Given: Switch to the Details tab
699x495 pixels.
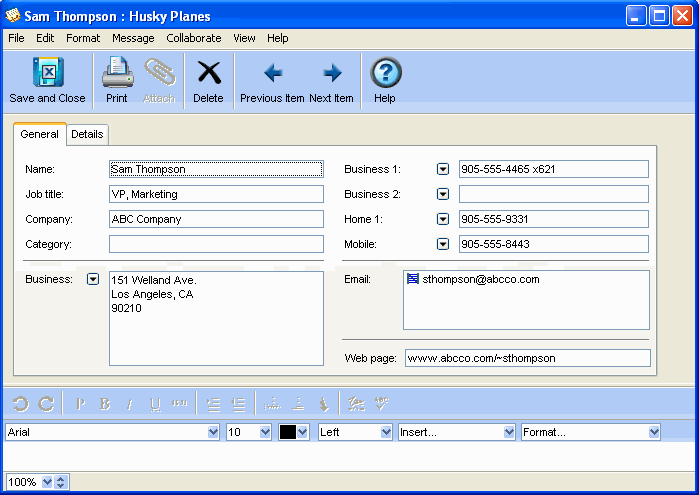Looking at the screenshot, I should (x=87, y=135).
